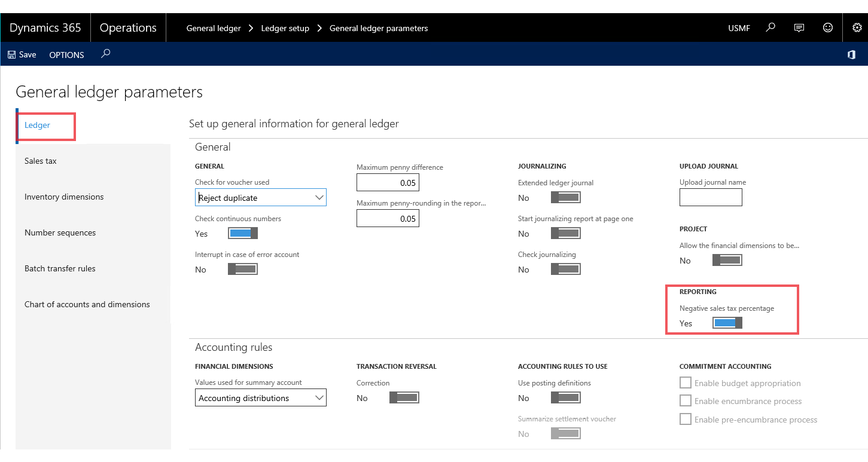The image size is (868, 462).
Task: Click Maximum penny-rounding in the report field
Action: 388,218
